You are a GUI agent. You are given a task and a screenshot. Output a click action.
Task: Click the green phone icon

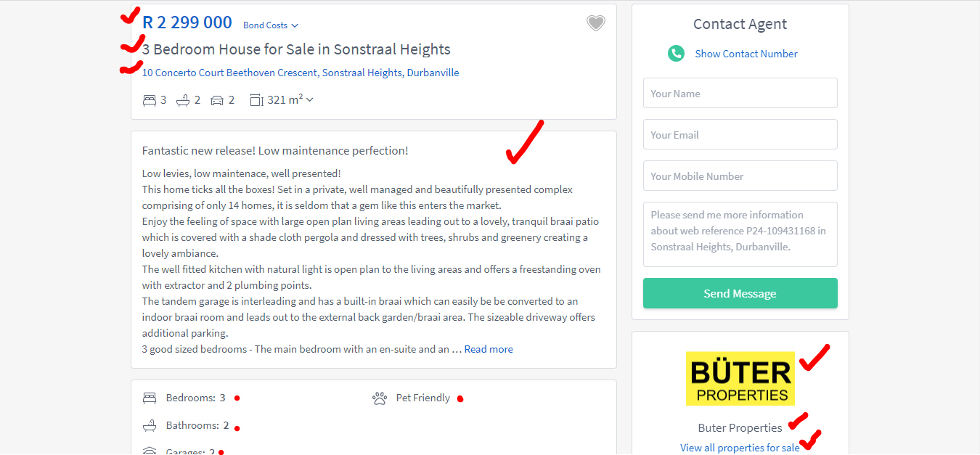coord(676,53)
